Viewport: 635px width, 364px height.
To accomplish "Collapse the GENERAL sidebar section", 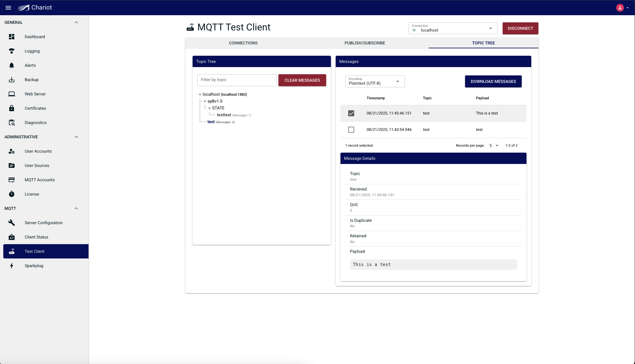I will point(76,22).
